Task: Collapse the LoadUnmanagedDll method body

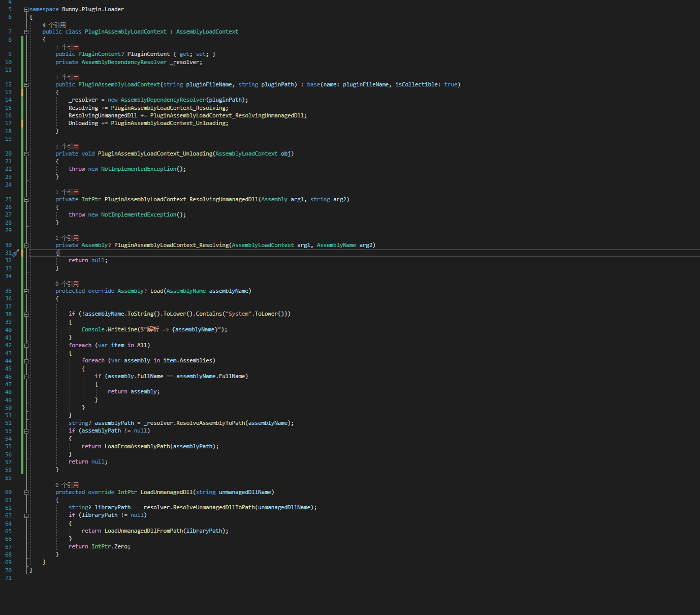Action: pos(26,492)
